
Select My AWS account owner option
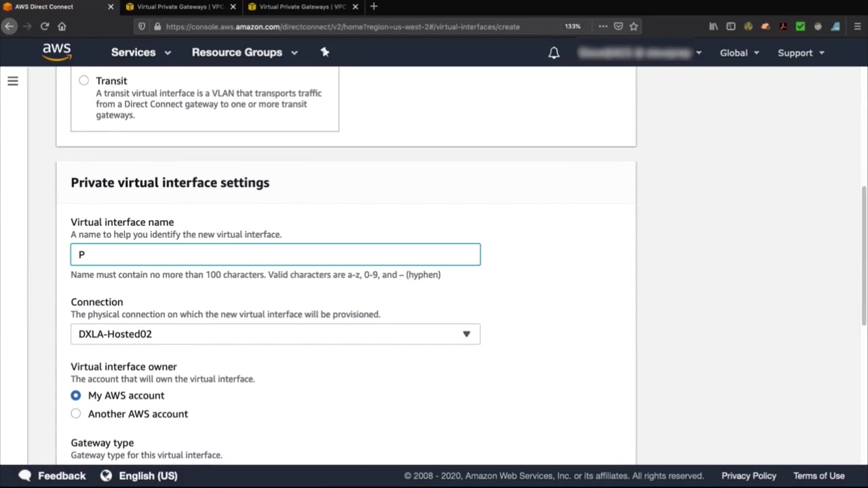point(75,395)
